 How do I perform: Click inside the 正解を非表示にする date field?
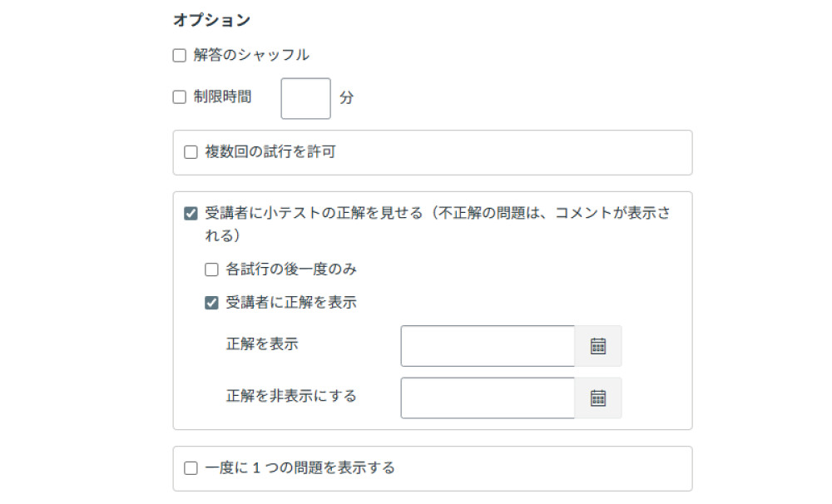(487, 398)
